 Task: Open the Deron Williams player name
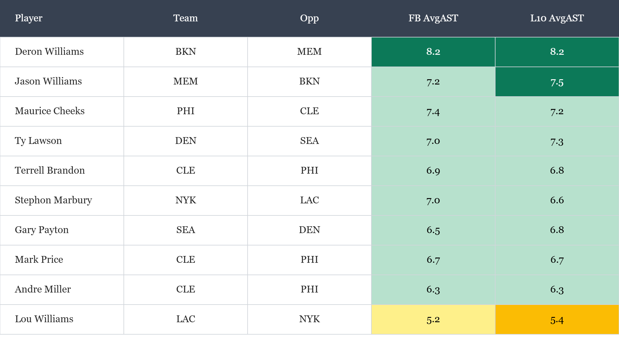click(49, 52)
